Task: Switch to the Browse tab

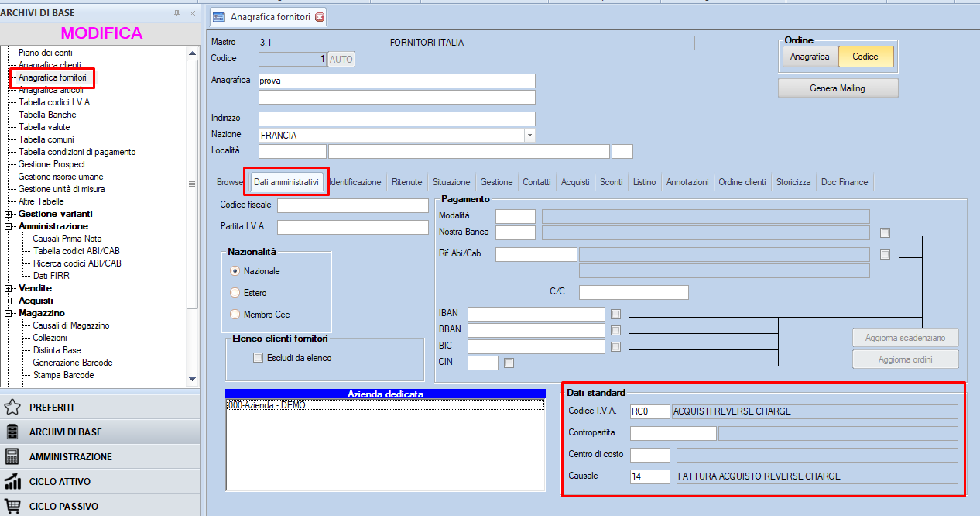Action: 230,182
